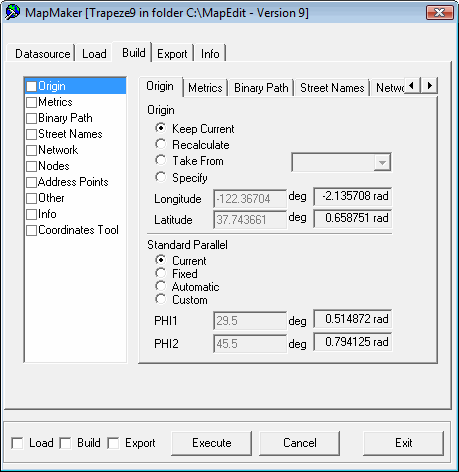Close the MapMaker window
The width and height of the screenshot is (459, 472).
pos(439,13)
